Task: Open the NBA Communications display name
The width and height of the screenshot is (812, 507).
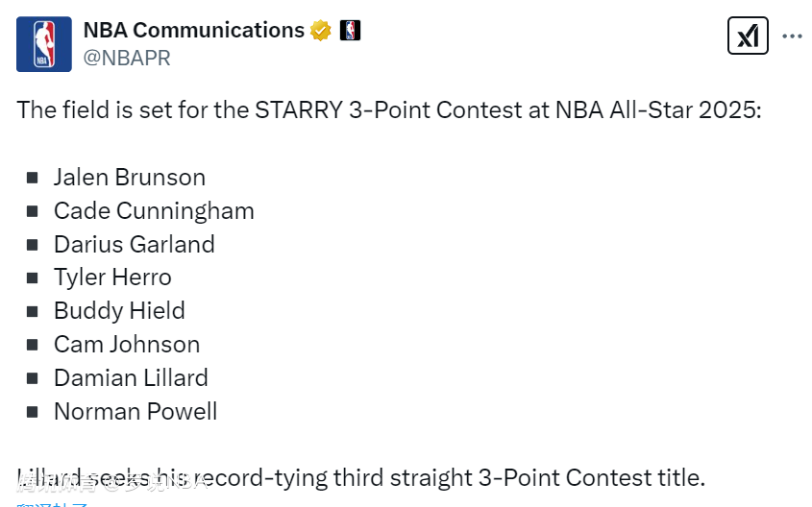Action: 194,31
